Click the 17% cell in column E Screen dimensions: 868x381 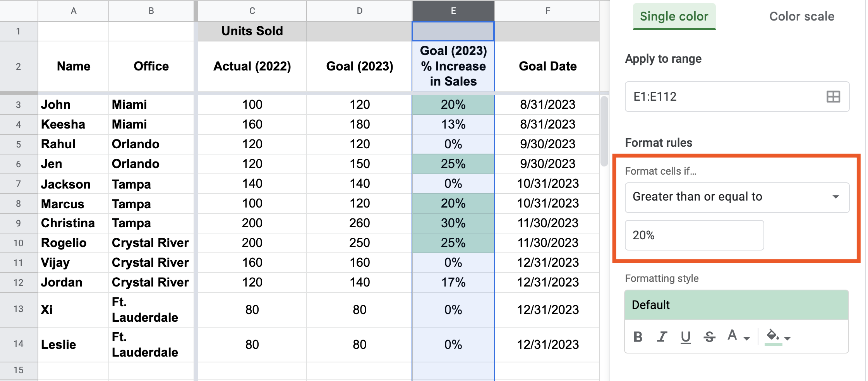(453, 282)
